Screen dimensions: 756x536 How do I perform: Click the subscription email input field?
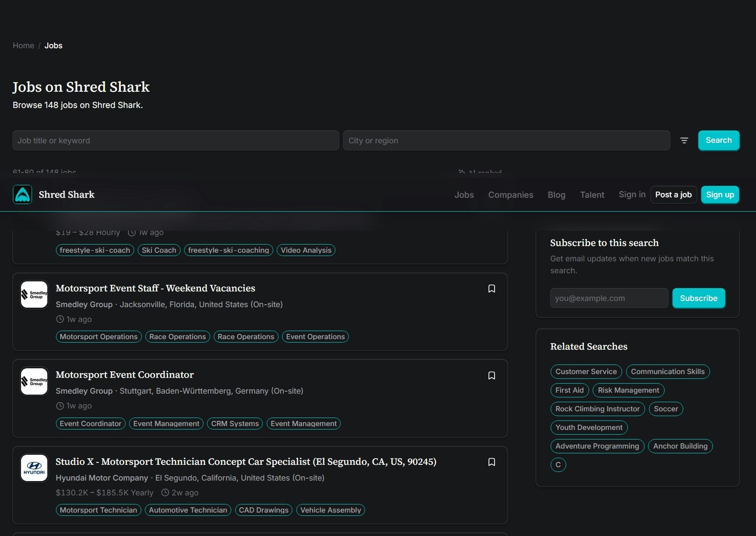coord(609,298)
